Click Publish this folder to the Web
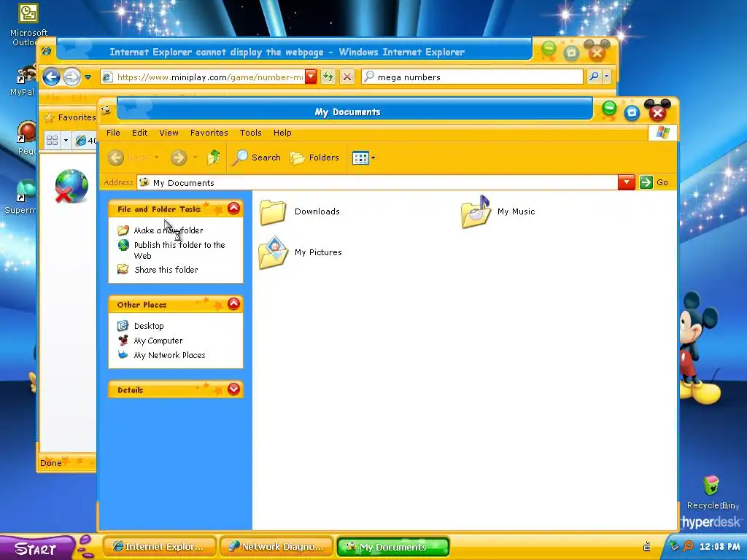 tap(179, 250)
